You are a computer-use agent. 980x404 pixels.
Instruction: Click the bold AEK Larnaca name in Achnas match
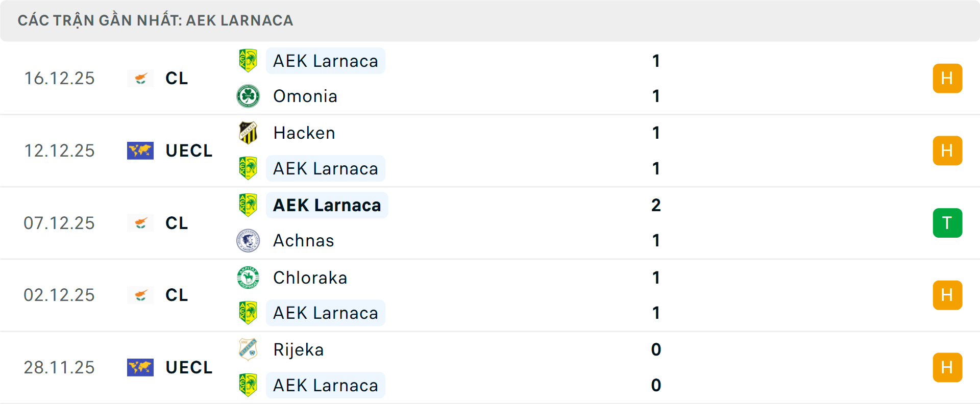click(x=327, y=205)
